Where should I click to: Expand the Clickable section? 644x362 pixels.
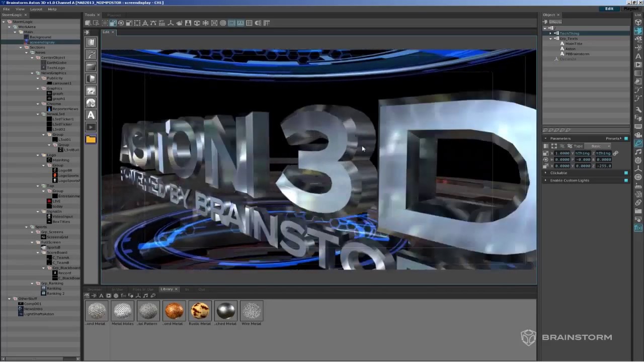(x=545, y=173)
